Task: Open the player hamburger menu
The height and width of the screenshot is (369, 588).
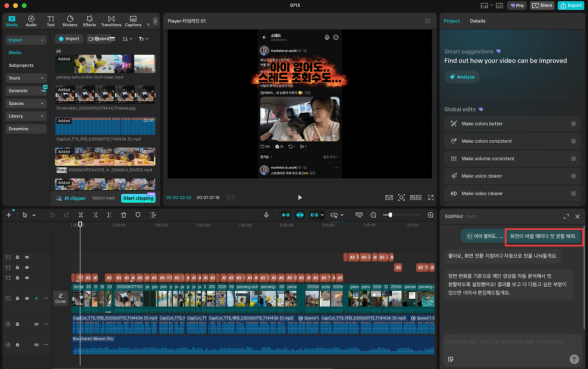Action: 428,21
